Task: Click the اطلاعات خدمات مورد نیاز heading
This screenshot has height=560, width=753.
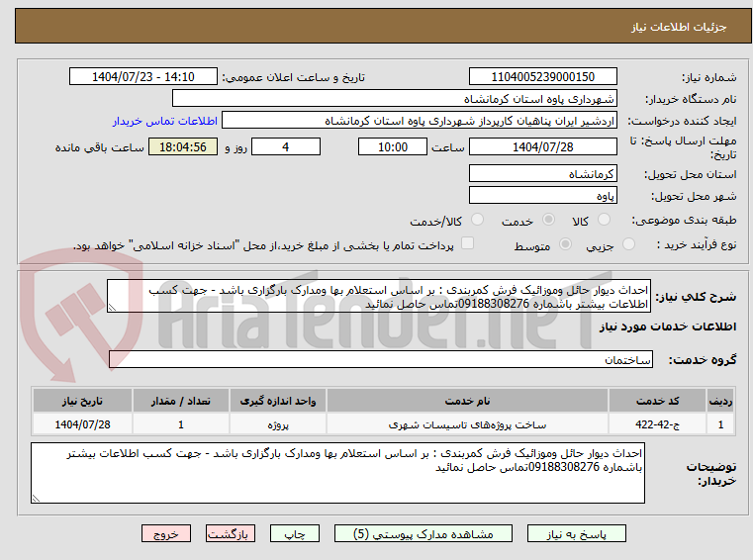Action: tap(668, 327)
